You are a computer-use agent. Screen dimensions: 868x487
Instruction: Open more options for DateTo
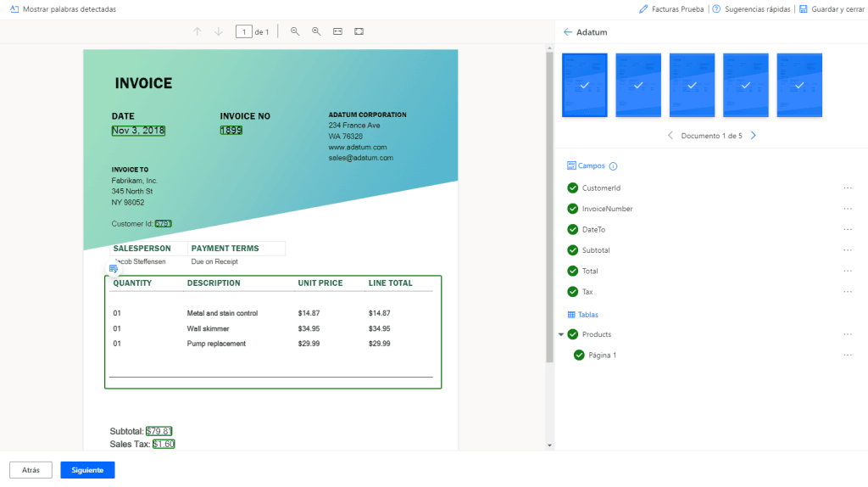point(848,229)
